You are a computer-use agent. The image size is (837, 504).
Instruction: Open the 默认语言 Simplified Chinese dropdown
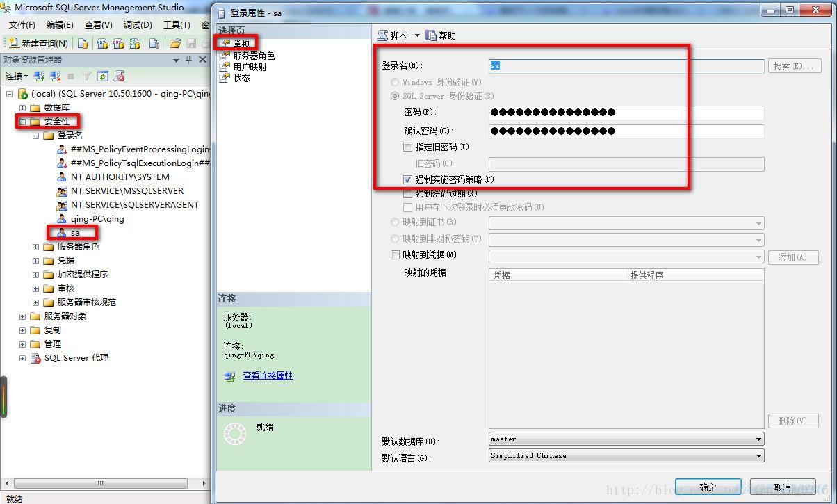(626, 456)
